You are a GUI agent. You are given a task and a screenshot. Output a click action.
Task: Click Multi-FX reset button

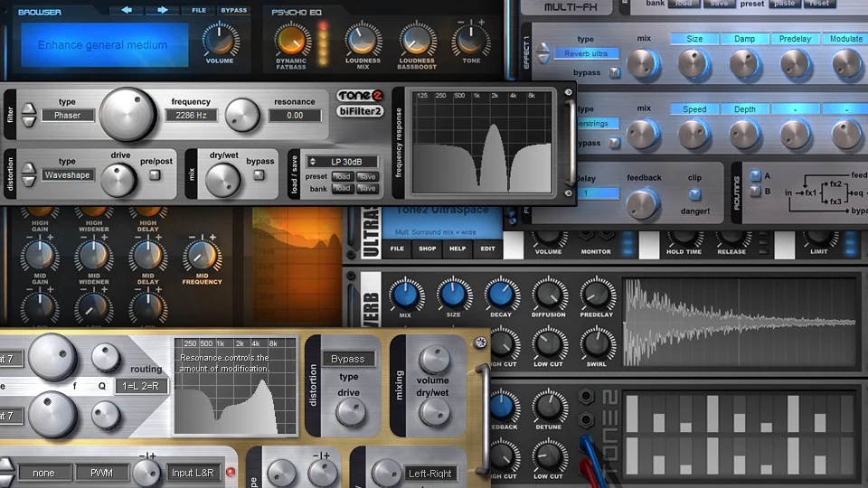tap(819, 4)
